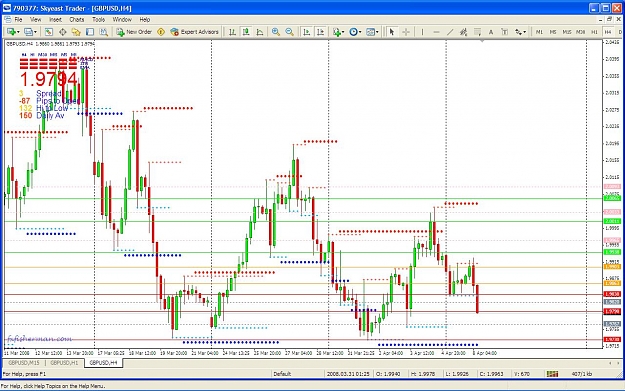
Task: Open the Terminal panel icon
Action: [90, 32]
